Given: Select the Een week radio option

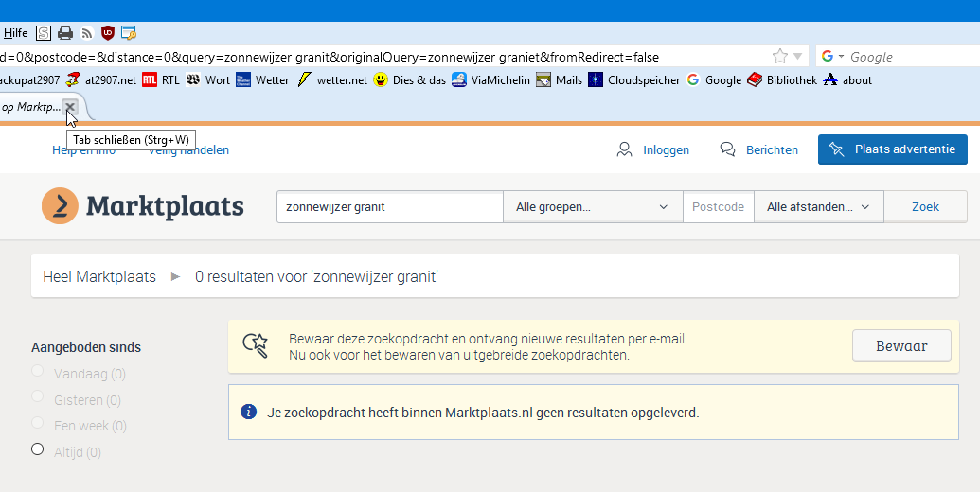Looking at the screenshot, I should point(38,423).
